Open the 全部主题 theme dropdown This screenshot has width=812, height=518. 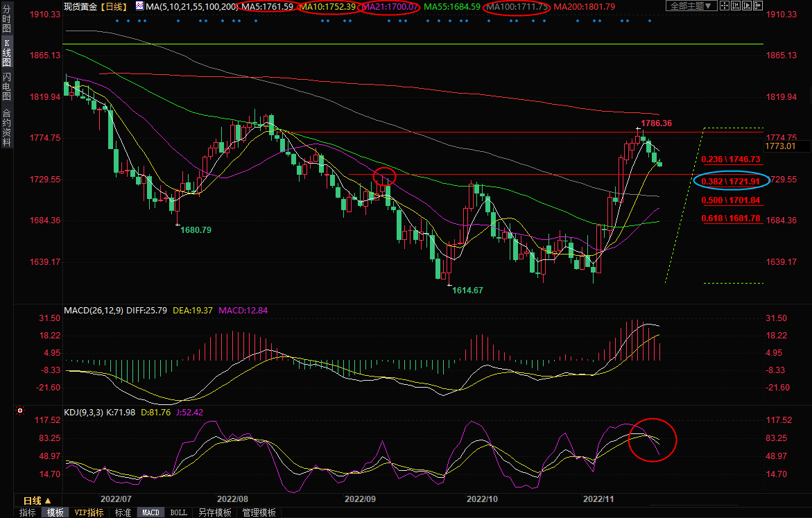[x=691, y=6]
